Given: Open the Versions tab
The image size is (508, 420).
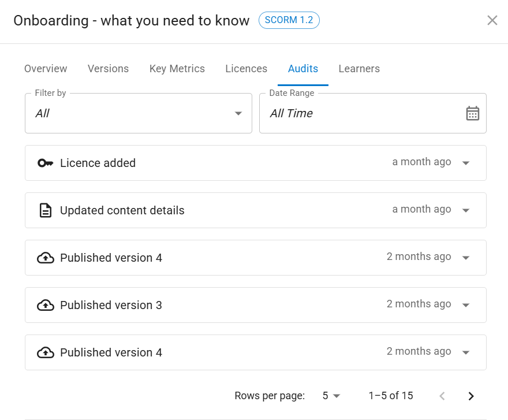Looking at the screenshot, I should tap(108, 69).
